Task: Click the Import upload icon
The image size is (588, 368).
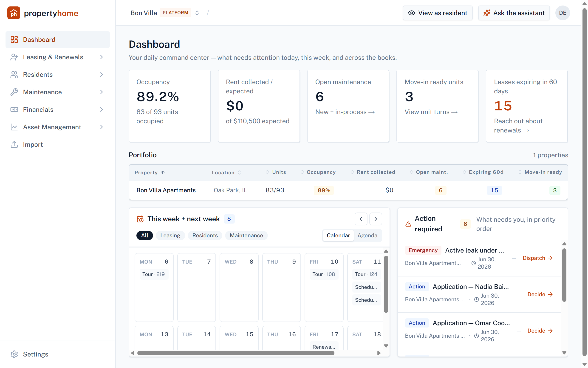Action: point(14,144)
